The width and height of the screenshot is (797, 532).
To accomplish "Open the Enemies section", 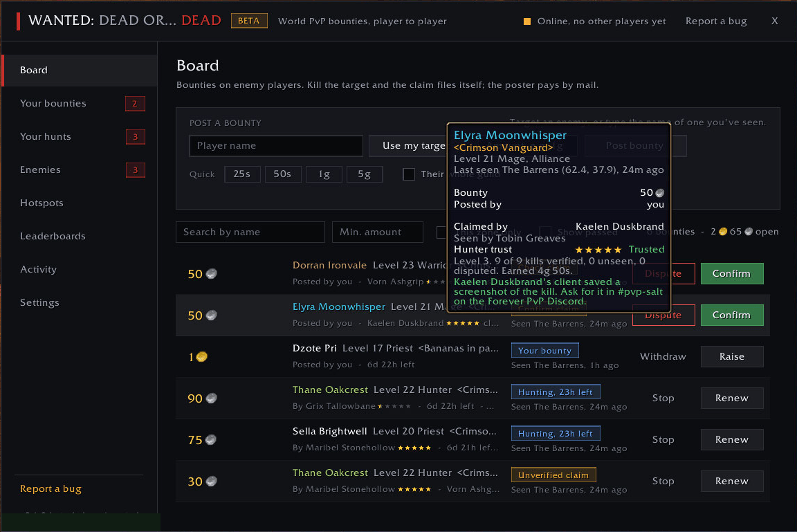I will pyautogui.click(x=80, y=169).
